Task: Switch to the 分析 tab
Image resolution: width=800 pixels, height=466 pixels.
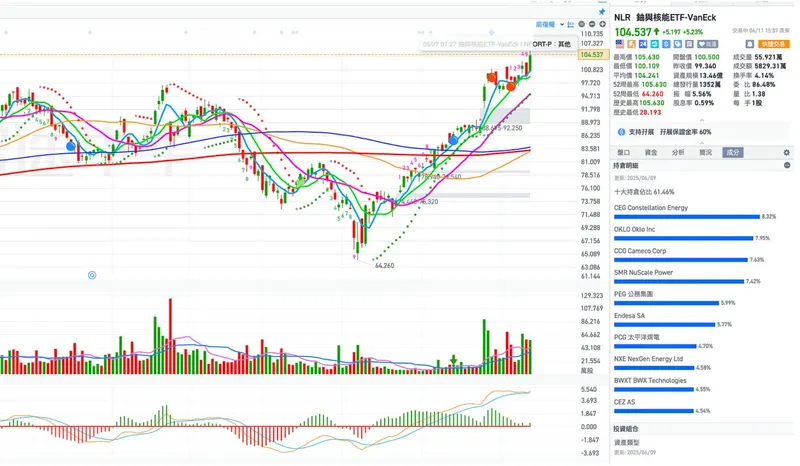Action: coord(678,152)
